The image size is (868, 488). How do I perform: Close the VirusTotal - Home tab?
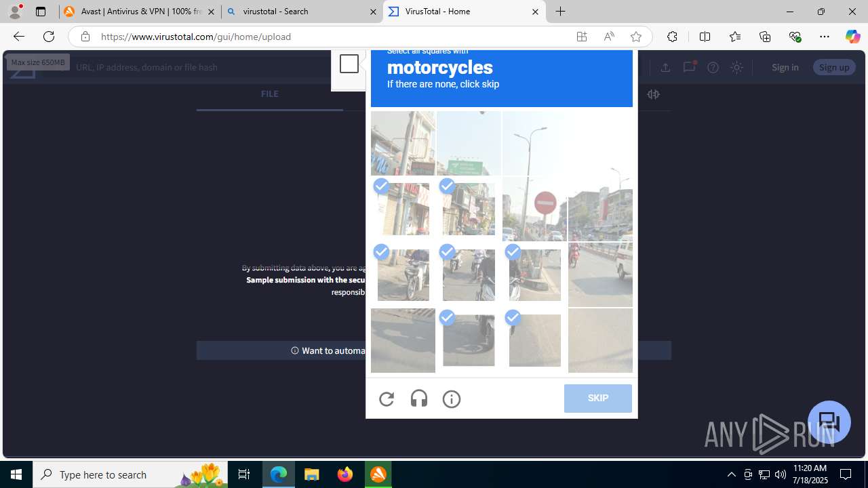point(535,12)
